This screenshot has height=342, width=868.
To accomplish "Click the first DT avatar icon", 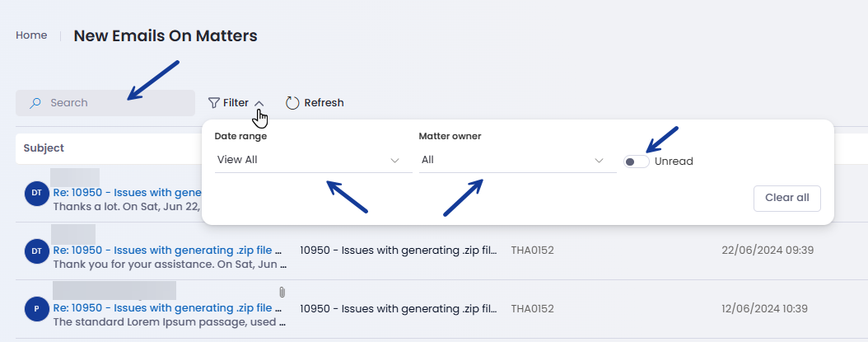I will 37,193.
